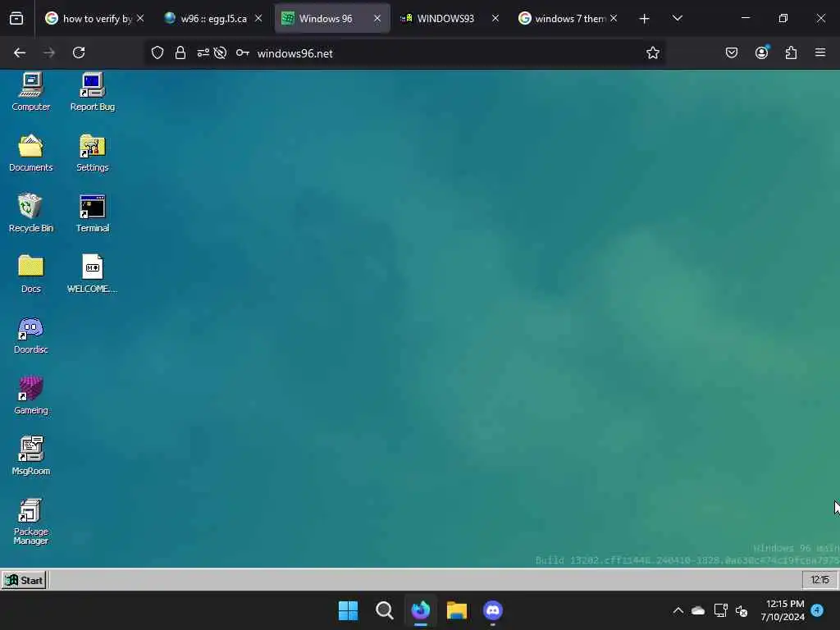840x630 pixels.
Task: Open File Explorer from the taskbar
Action: pyautogui.click(x=457, y=610)
